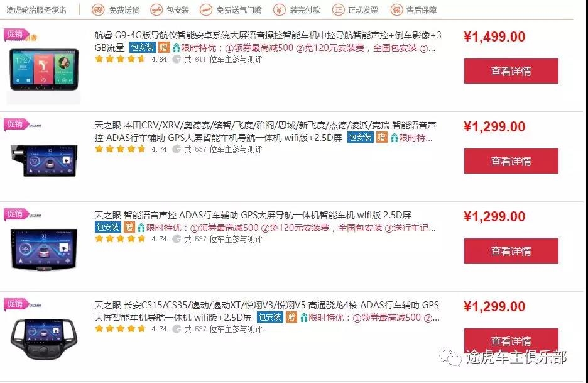588x383 pixels.
Task: Open the 天之眼 长安CS15/CS35 product title link
Action: point(266,311)
